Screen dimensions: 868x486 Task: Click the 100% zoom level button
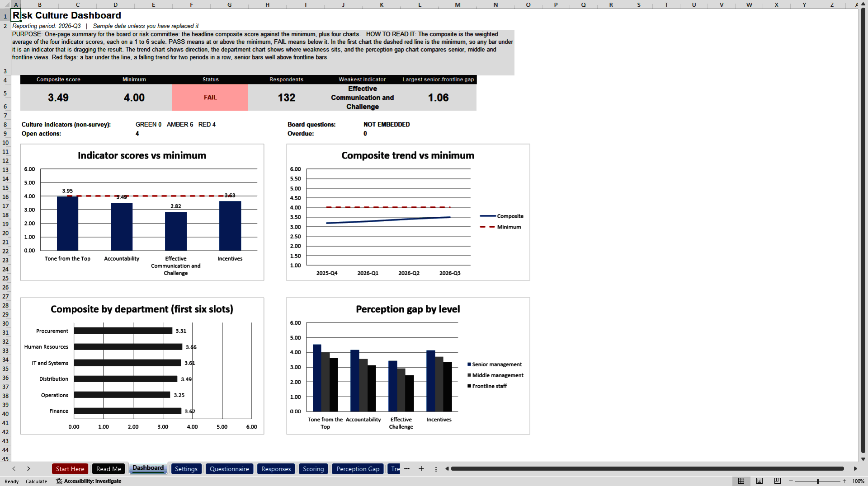858,481
